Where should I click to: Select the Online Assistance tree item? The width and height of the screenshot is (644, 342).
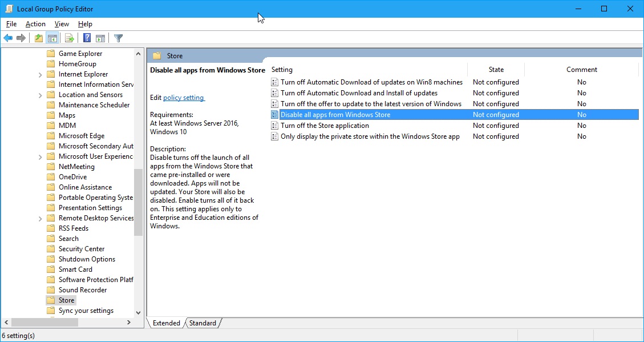point(85,187)
